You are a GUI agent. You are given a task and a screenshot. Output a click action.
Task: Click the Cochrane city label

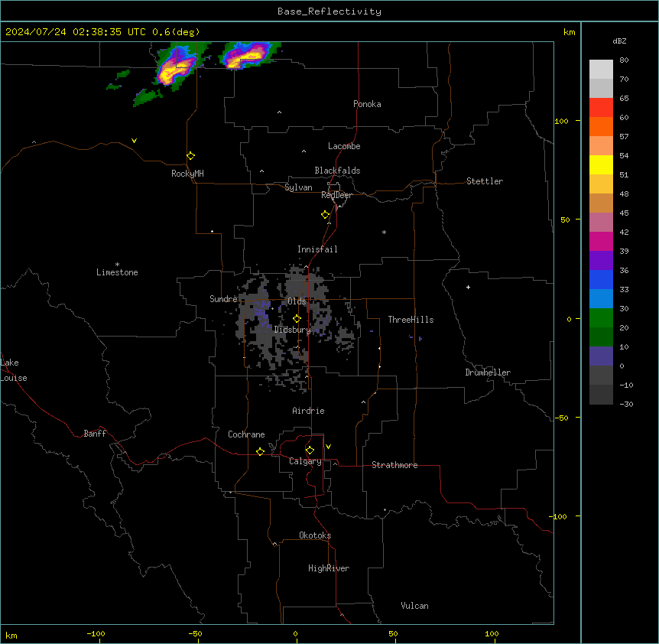246,434
